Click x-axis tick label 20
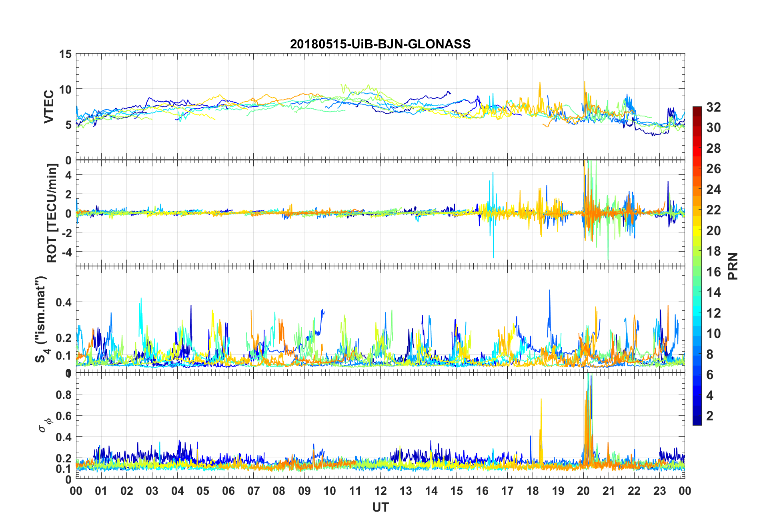Viewport: 761px width, 532px height. pos(583,491)
